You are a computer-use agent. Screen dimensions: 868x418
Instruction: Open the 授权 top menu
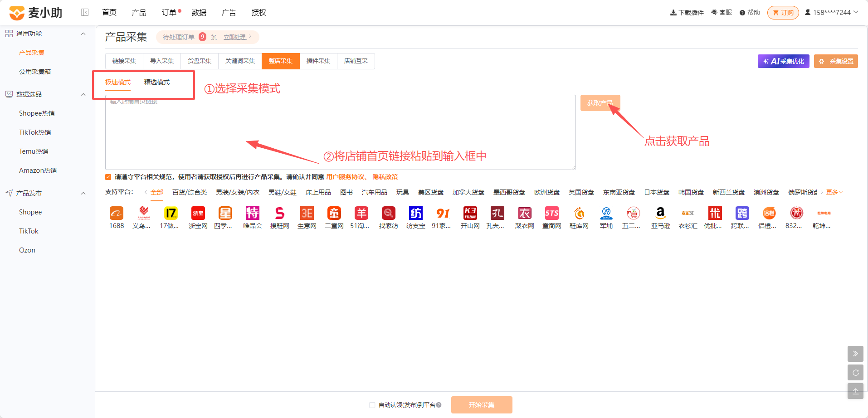pos(259,13)
